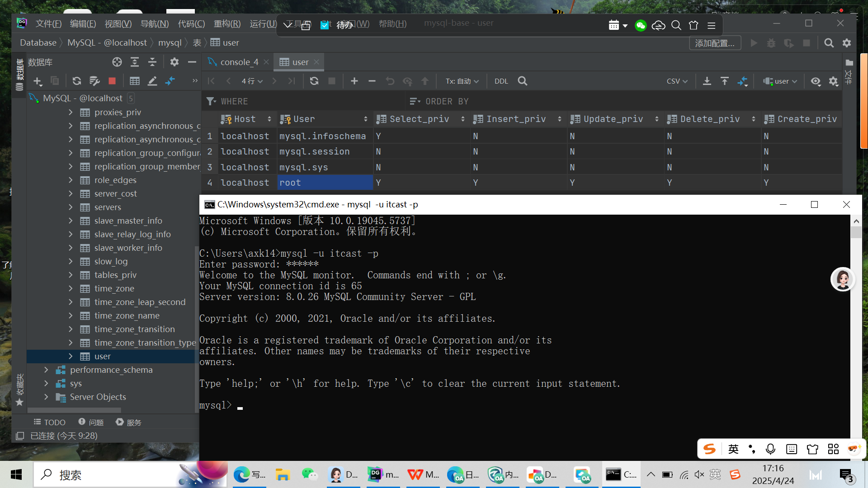Open the DDL view for user table
The height and width of the screenshot is (488, 868).
pyautogui.click(x=501, y=81)
